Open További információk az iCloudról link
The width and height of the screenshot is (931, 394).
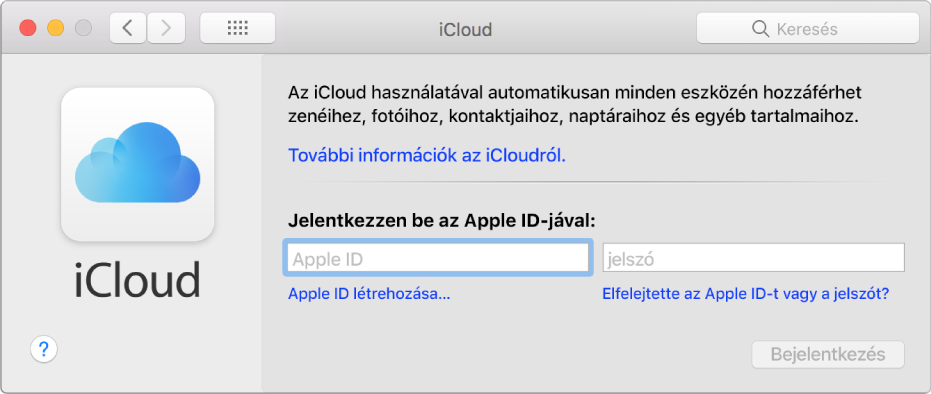[x=427, y=155]
